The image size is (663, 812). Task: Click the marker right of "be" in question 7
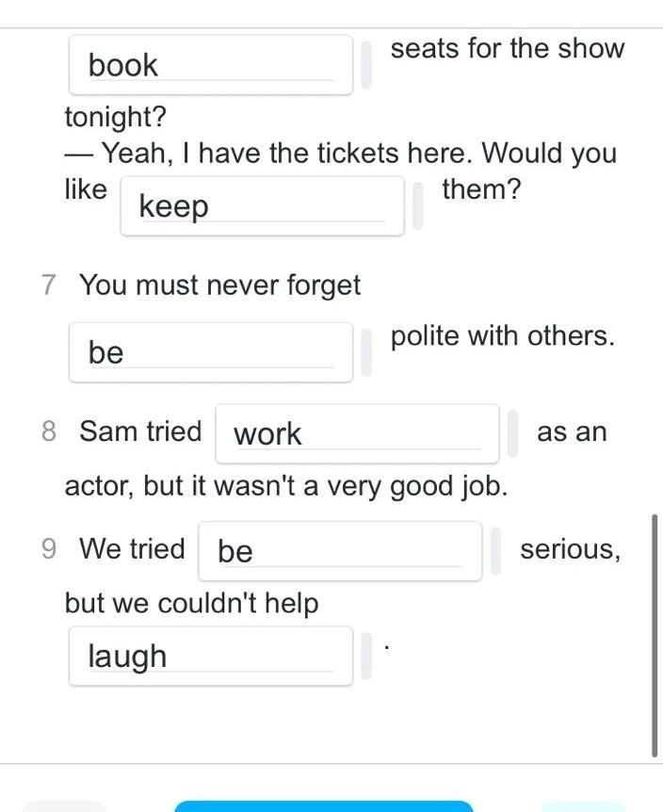pos(366,352)
